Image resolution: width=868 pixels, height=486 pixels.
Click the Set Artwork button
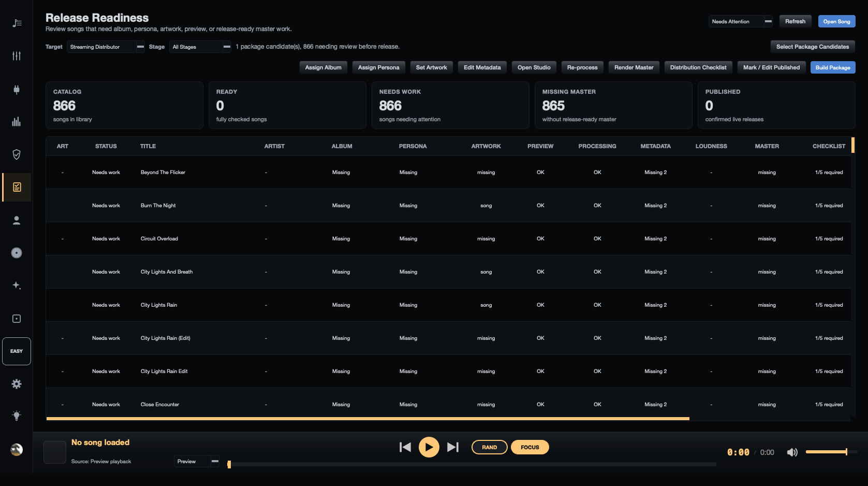(432, 67)
